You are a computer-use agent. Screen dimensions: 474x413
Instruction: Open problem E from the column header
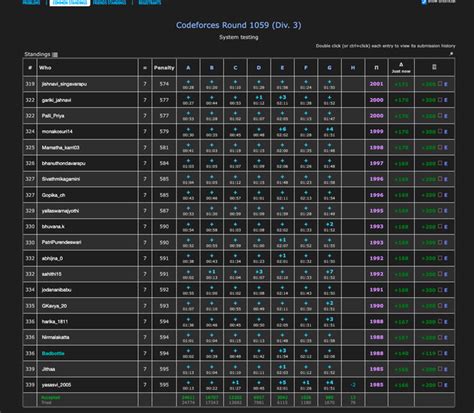click(x=282, y=68)
